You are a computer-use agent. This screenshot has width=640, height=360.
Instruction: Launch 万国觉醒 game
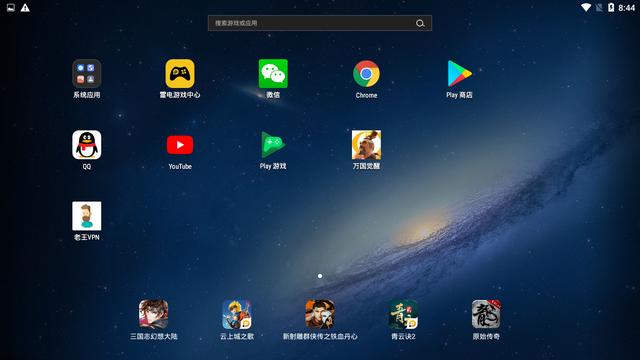point(366,145)
